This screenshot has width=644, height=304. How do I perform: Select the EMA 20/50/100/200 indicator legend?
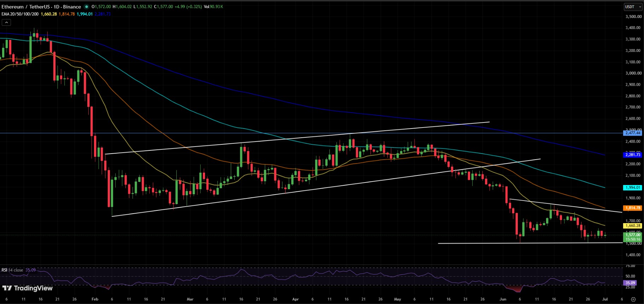click(20, 14)
